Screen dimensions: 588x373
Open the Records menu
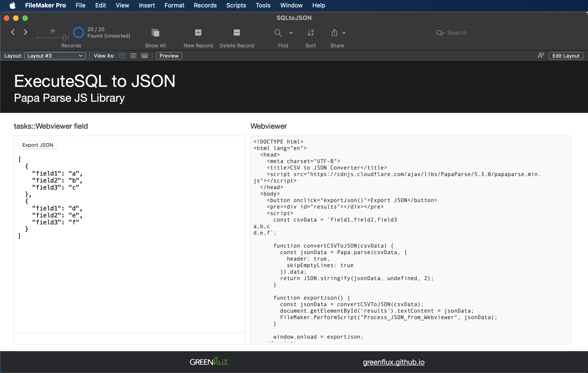tap(205, 5)
